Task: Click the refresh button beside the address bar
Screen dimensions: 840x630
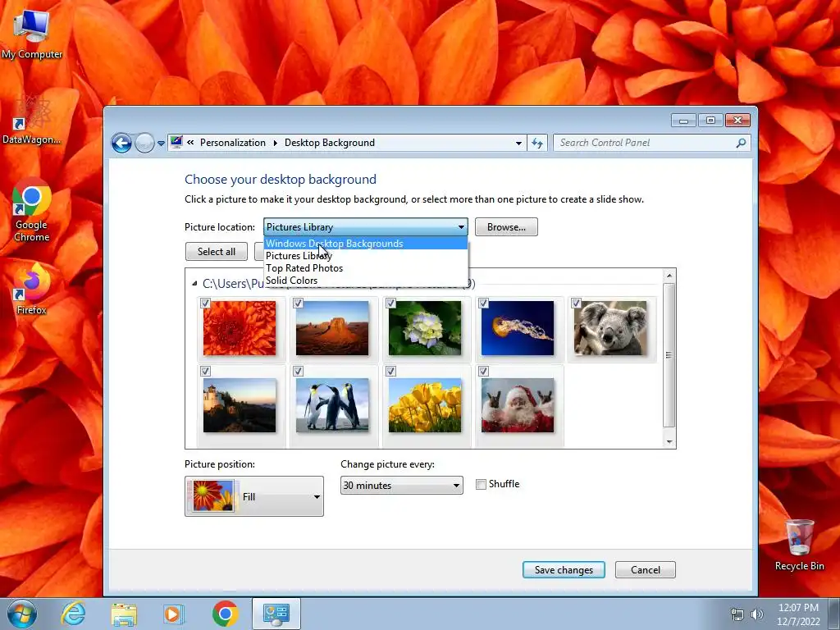Action: (x=537, y=143)
